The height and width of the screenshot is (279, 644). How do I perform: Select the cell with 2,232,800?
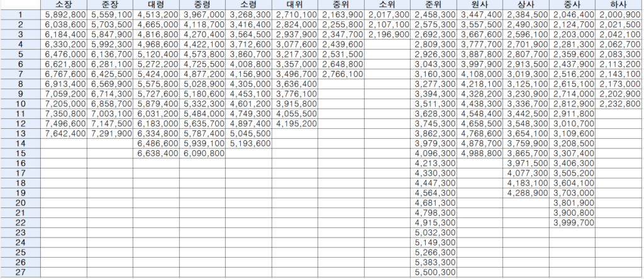[x=619, y=104]
